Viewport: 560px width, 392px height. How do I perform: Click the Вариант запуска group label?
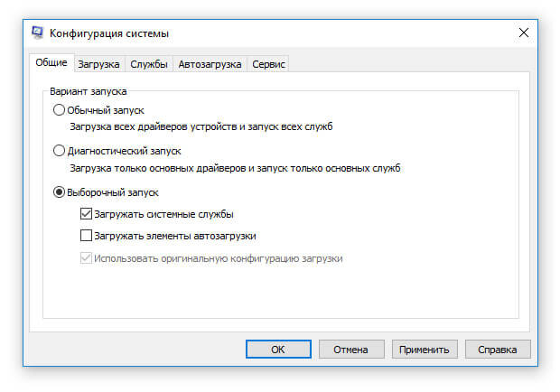pos(89,91)
